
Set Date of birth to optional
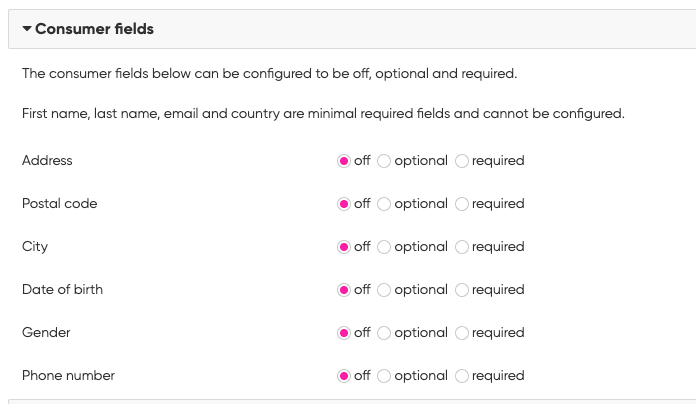coord(384,290)
